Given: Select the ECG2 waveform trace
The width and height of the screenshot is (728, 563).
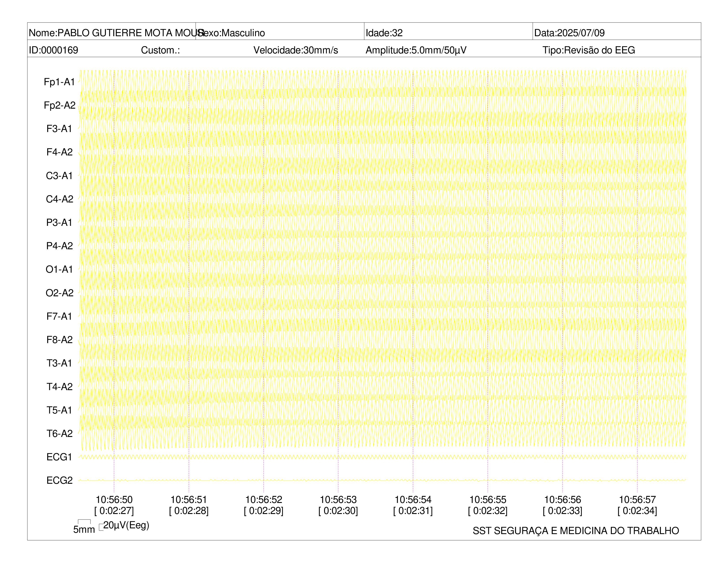Looking at the screenshot, I should [382, 480].
